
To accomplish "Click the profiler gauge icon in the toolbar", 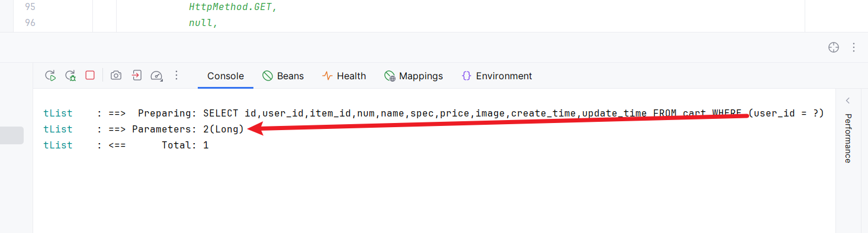I will pyautogui.click(x=156, y=76).
